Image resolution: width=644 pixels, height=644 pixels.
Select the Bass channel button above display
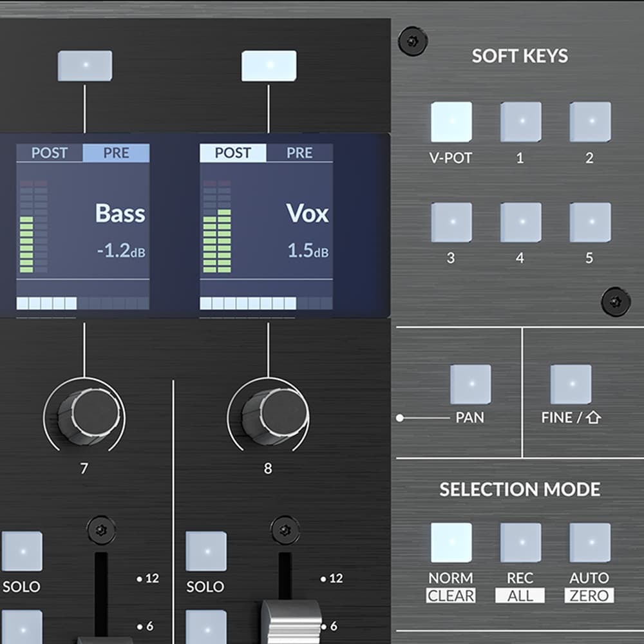coord(85,66)
